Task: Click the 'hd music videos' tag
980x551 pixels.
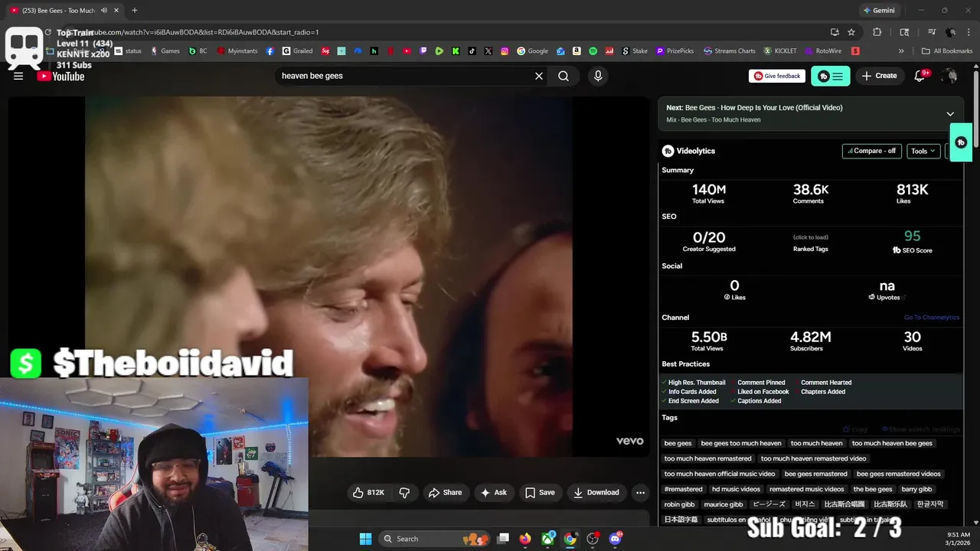Action: pyautogui.click(x=736, y=489)
